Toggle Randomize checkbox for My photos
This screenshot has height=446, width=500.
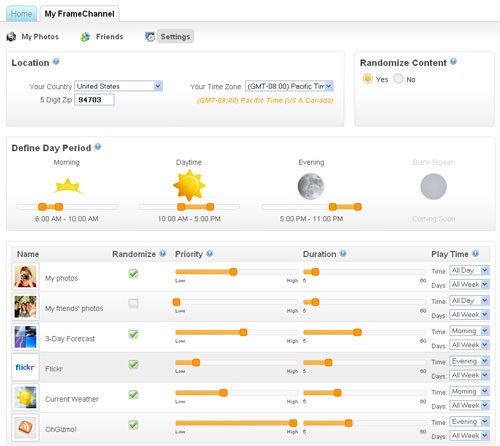133,274
